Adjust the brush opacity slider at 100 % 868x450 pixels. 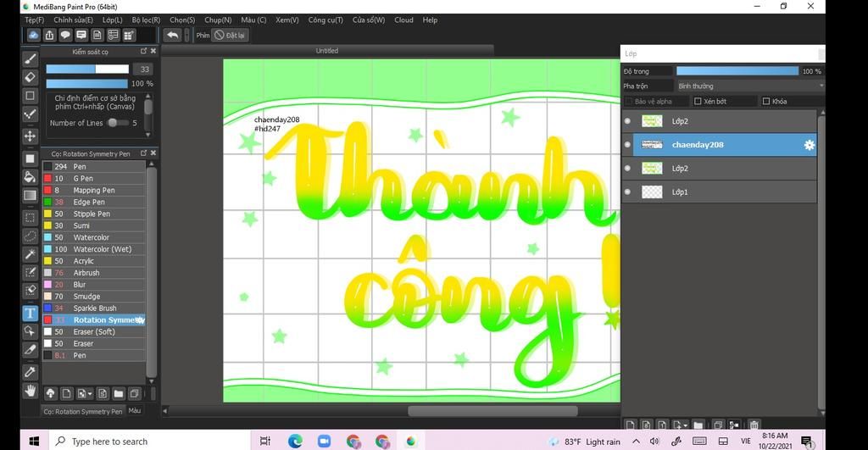(x=87, y=84)
